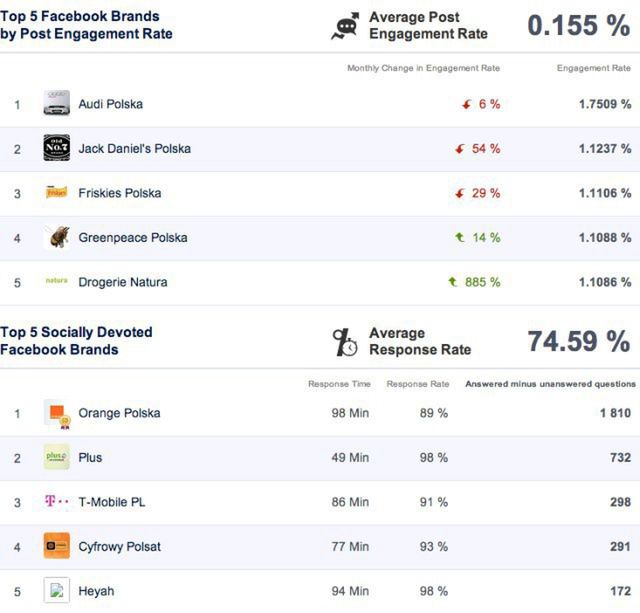This screenshot has width=640, height=613.
Task: Select the Cyfrowy Polsat brand name
Action: 119,546
